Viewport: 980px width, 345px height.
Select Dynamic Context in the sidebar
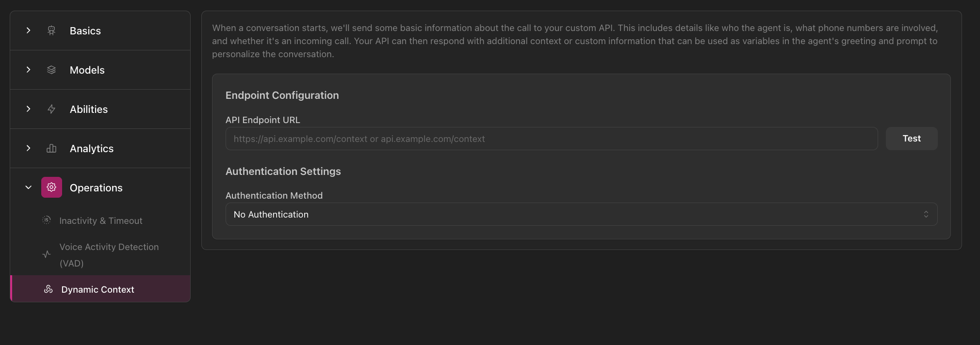point(97,289)
